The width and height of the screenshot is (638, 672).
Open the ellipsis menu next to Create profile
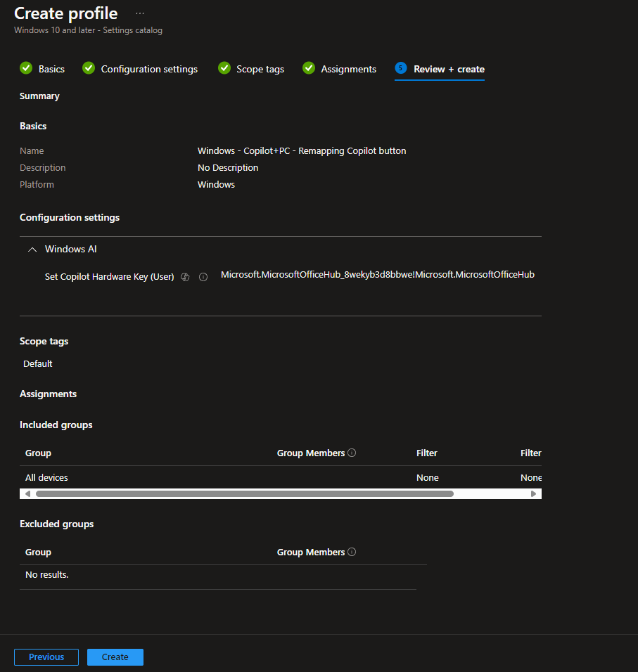[x=140, y=14]
